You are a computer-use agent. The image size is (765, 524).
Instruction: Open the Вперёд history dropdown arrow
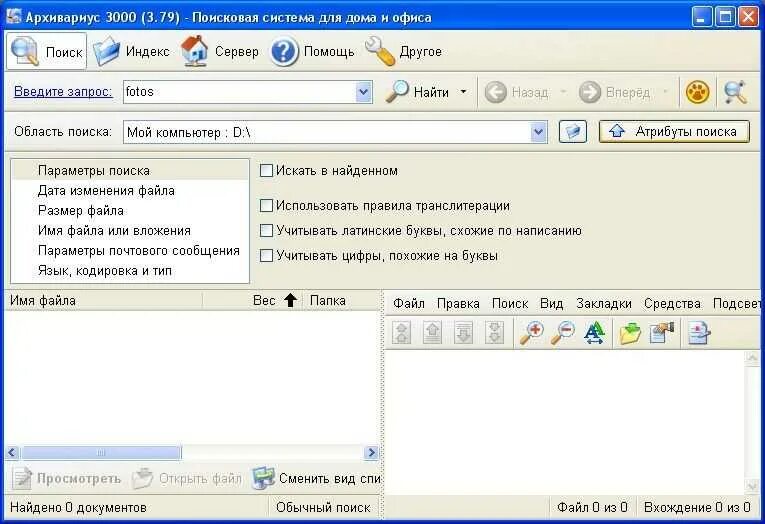tap(664, 92)
